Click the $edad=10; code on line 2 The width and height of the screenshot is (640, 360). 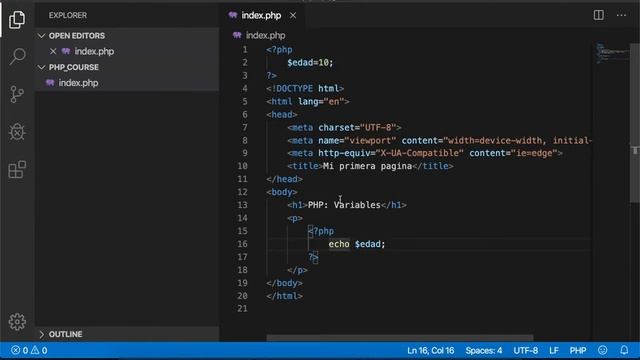point(310,62)
